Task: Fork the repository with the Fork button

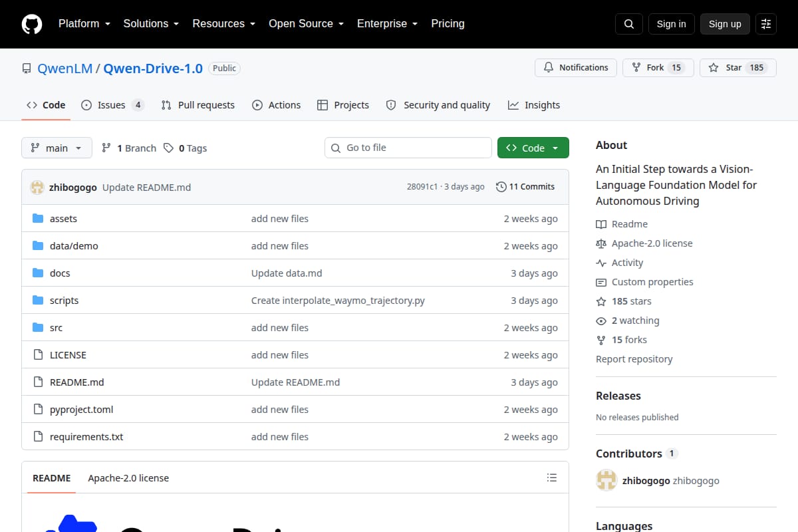Action: click(658, 68)
